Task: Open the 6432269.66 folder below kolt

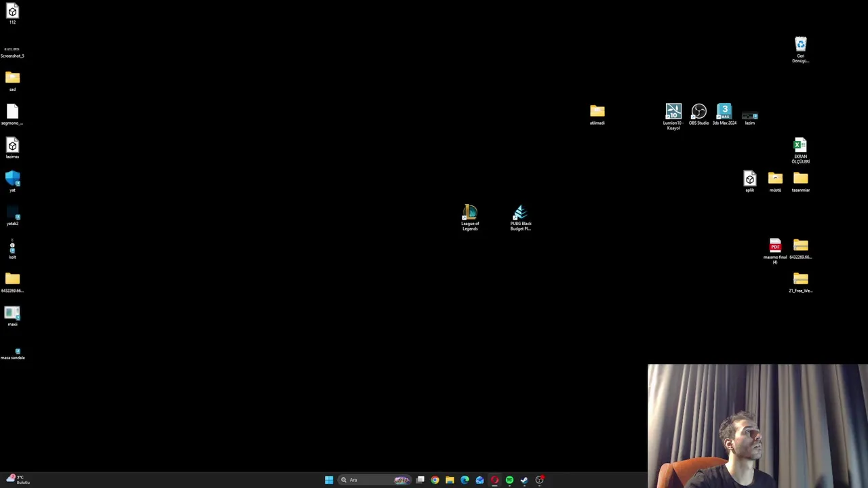Action: [12, 283]
